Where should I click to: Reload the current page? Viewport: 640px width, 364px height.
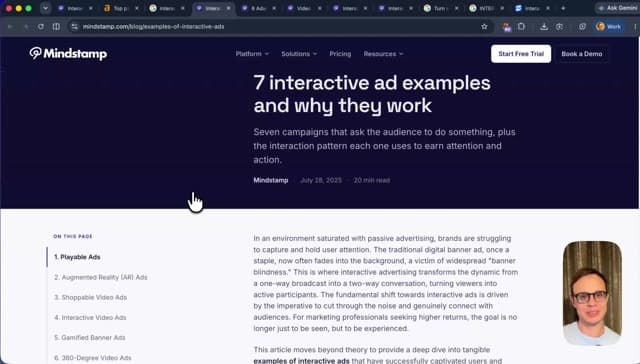click(41, 27)
